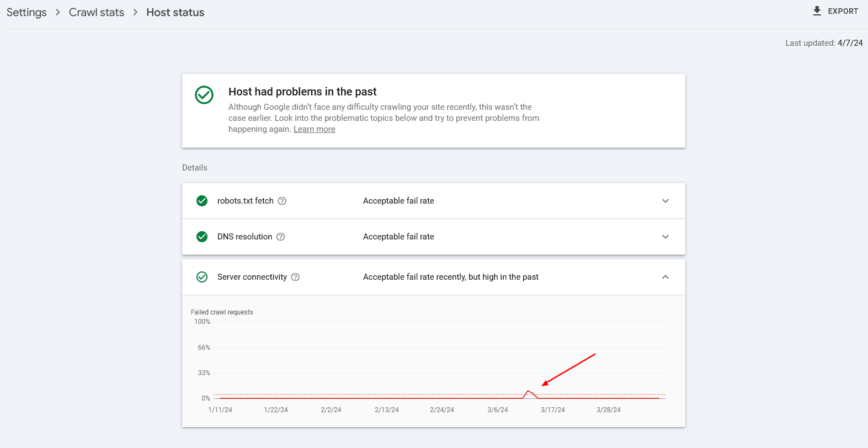Go to Settings breadcrumb
Screen dimensions: 868x448
point(26,12)
